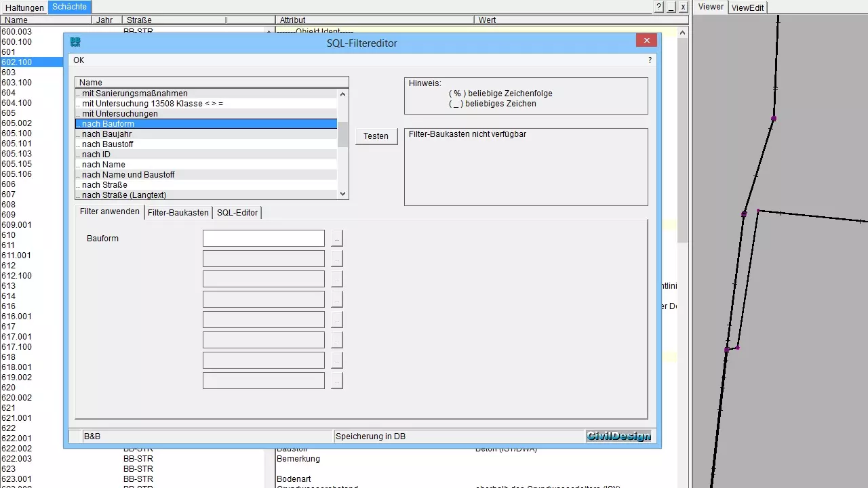Select filter '.. nach Name'

(x=206, y=165)
